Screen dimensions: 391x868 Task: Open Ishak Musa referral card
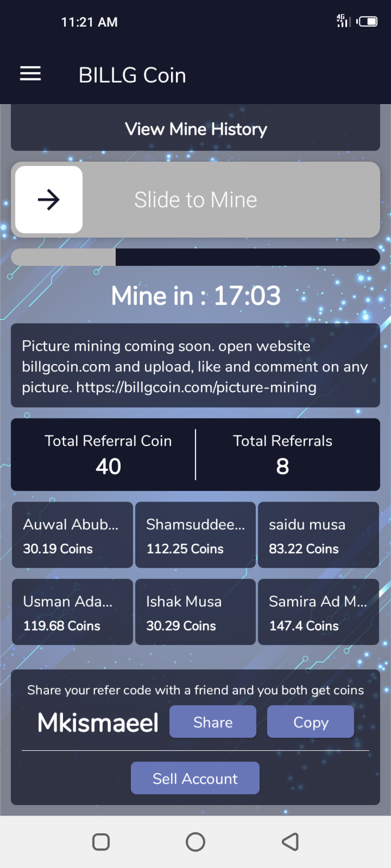(195, 612)
